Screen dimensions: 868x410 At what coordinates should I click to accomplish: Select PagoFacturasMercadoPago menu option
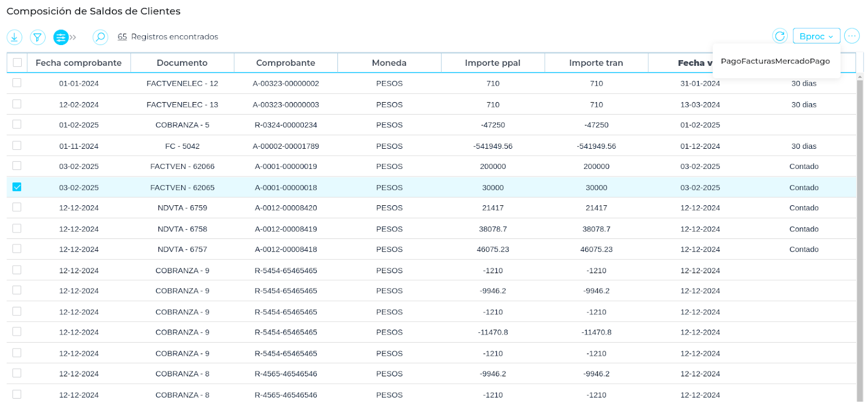pyautogui.click(x=775, y=61)
